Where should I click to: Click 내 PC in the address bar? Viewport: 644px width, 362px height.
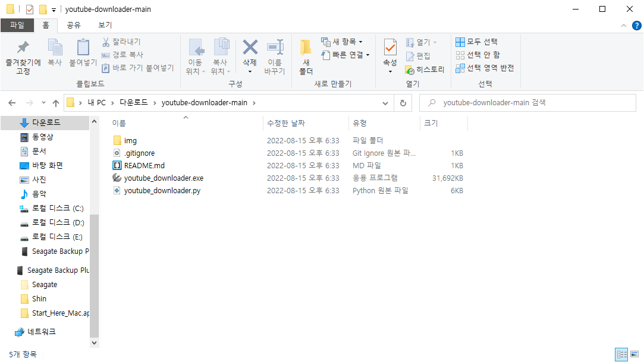click(x=96, y=103)
